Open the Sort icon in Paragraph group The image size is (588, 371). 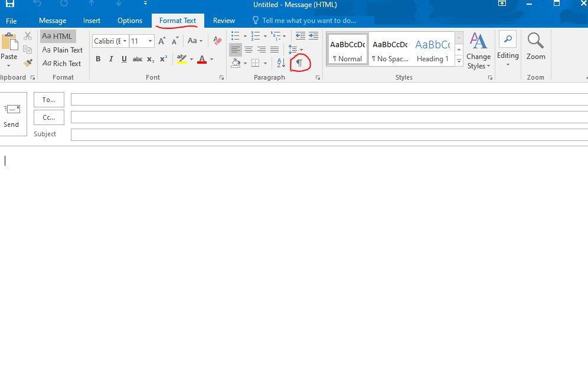point(280,63)
